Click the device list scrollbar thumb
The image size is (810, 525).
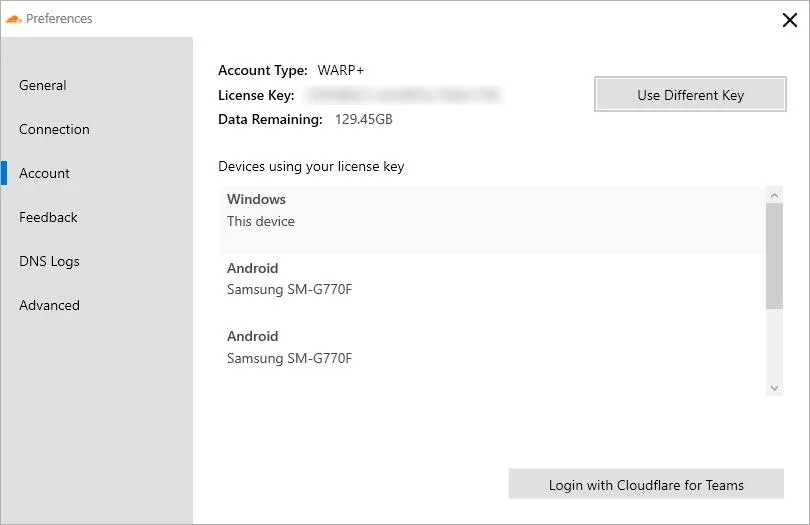pos(774,255)
